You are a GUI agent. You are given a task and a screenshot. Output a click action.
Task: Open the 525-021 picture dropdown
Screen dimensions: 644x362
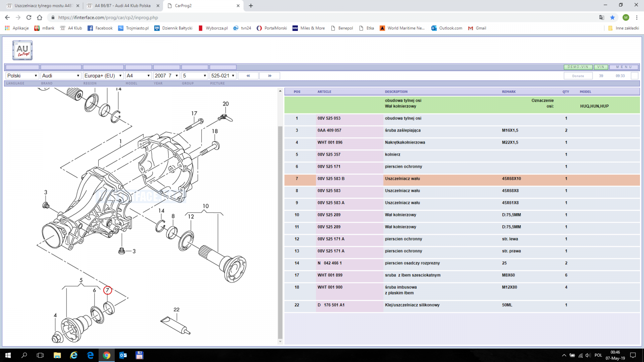pyautogui.click(x=223, y=76)
